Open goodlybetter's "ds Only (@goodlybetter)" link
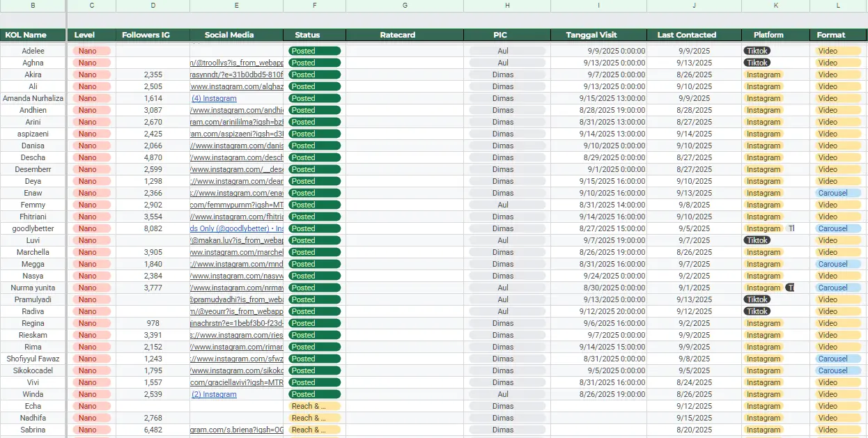 [x=237, y=228]
